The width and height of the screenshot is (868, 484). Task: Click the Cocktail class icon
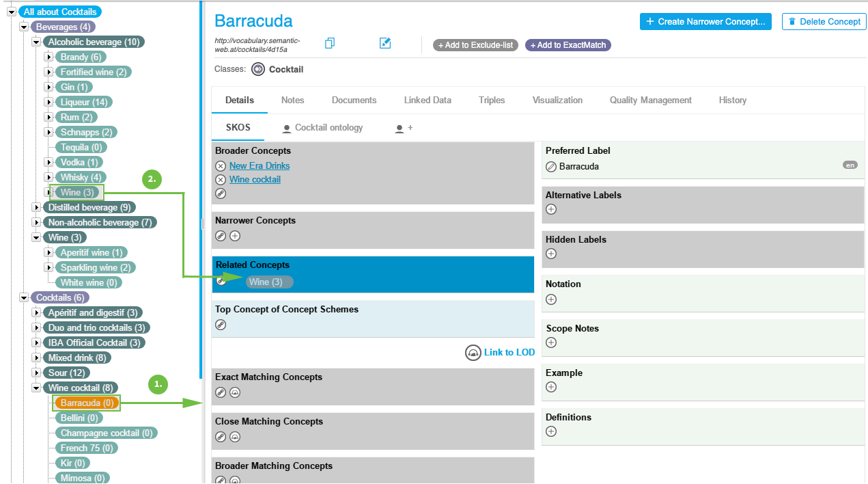click(258, 69)
